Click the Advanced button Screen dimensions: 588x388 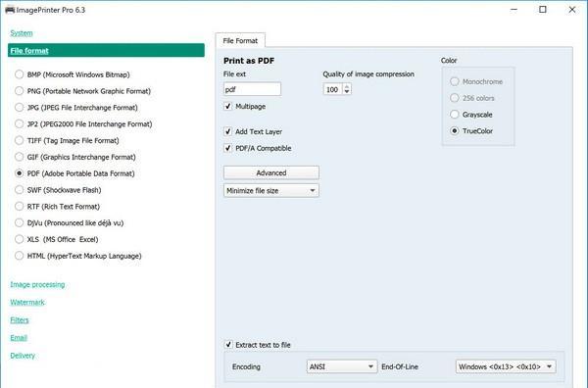pyautogui.click(x=271, y=172)
